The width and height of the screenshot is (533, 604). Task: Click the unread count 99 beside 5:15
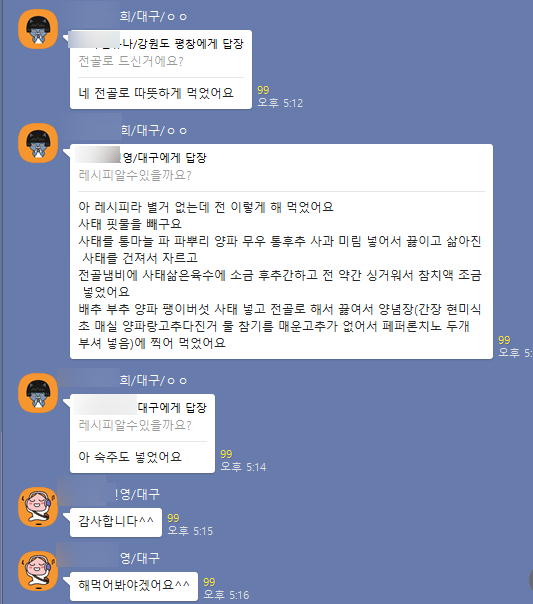pyautogui.click(x=173, y=518)
